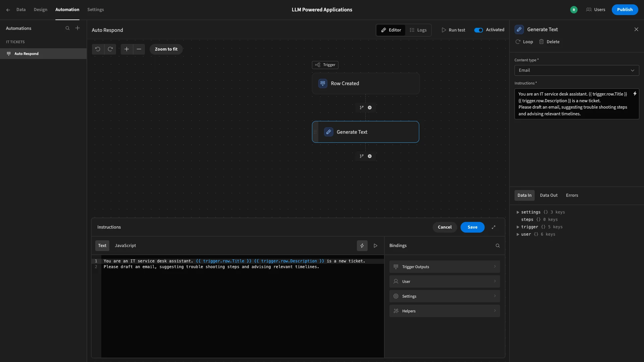
Task: Search bindings with the magnifier icon
Action: pyautogui.click(x=498, y=246)
